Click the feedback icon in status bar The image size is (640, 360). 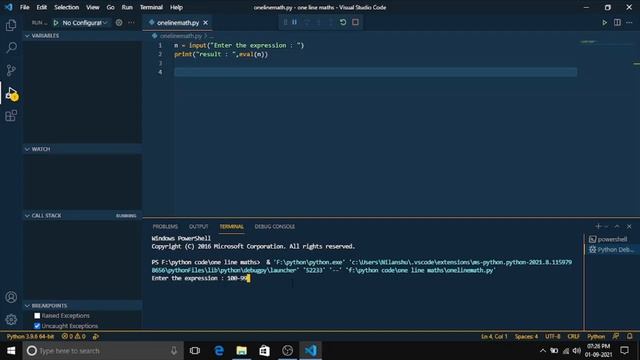[x=616, y=336]
